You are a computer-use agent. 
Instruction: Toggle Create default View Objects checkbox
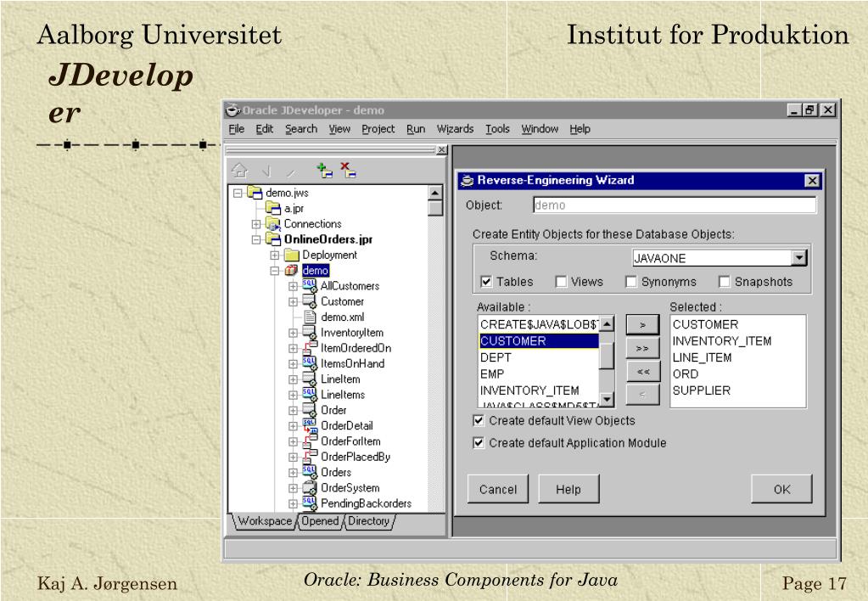coord(479,420)
